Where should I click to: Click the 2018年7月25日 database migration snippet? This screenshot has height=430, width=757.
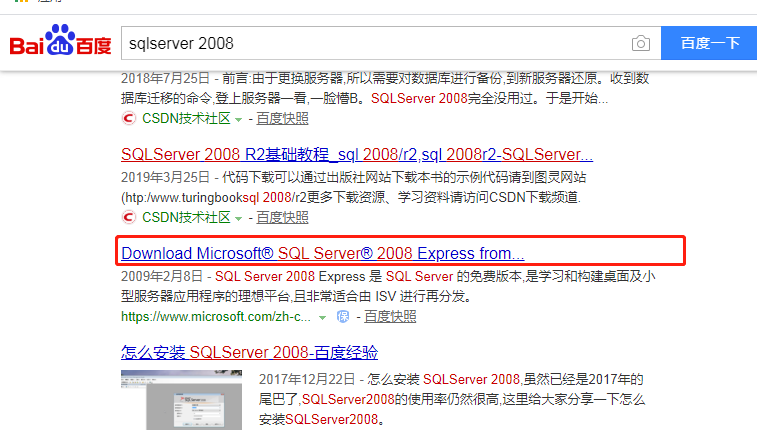385,88
